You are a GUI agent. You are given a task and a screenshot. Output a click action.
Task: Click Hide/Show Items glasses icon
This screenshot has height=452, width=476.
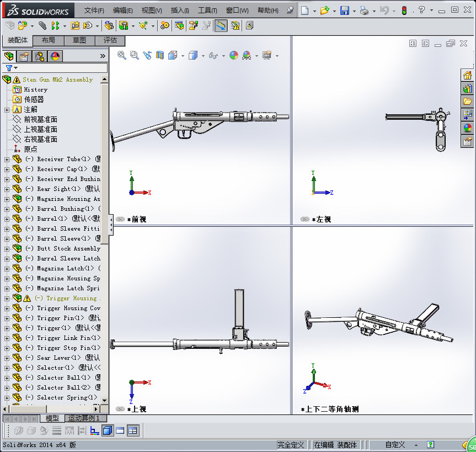213,56
